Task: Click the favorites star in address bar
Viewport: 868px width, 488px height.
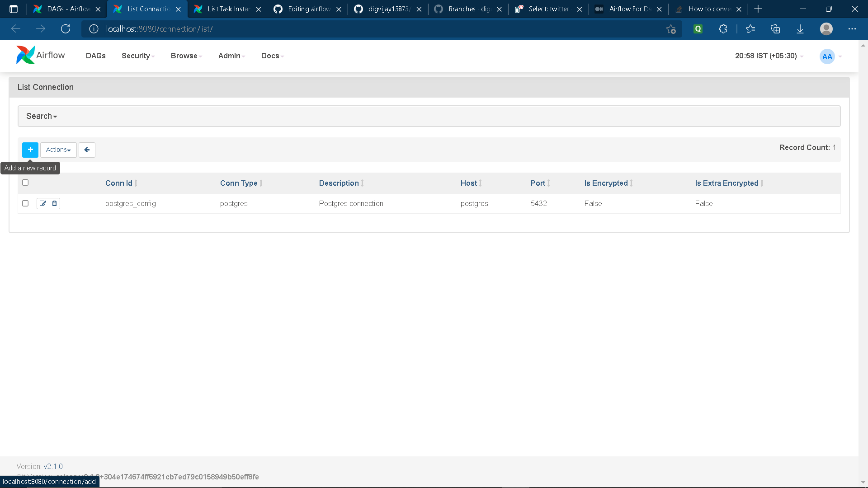Action: tap(671, 28)
